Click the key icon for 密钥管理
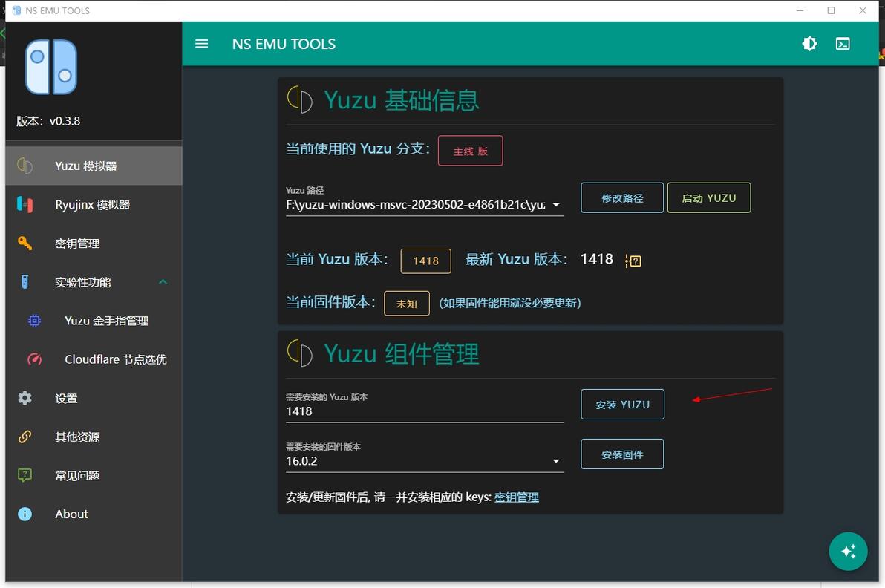Viewport: 885px width, 588px height. click(x=25, y=244)
